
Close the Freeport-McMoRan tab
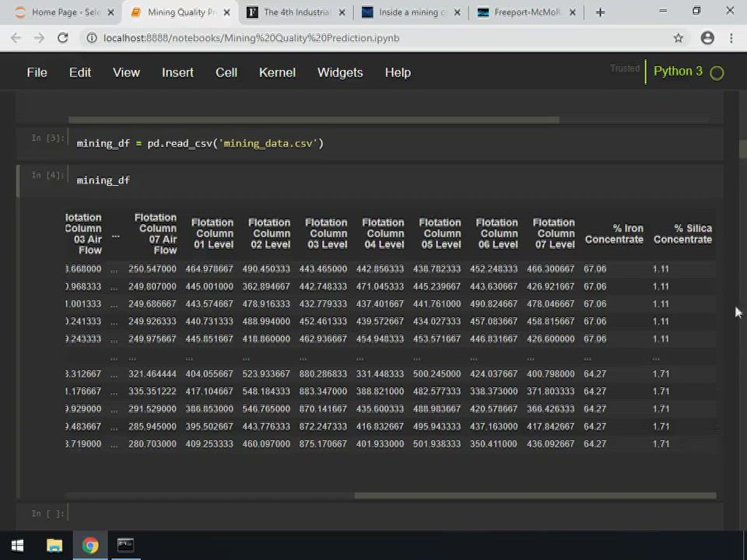573,12
